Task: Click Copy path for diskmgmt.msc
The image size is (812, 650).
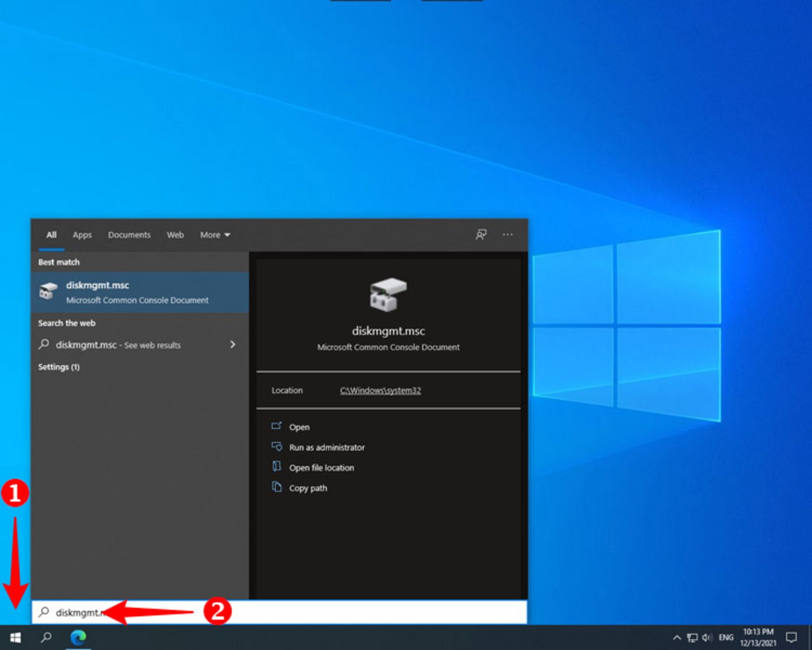Action: pyautogui.click(x=308, y=488)
